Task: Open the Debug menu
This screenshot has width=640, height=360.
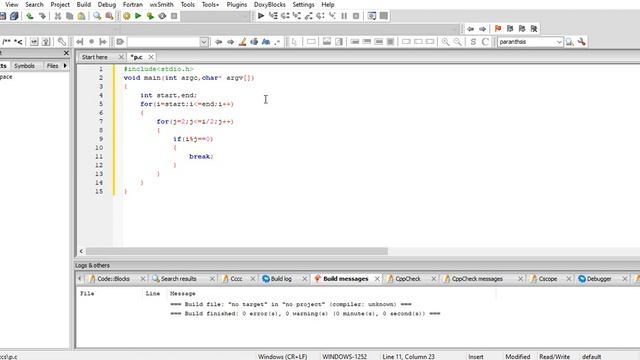Action: pos(107,4)
